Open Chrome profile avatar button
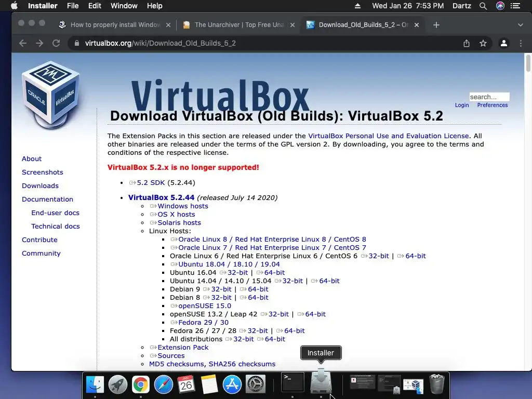The height and width of the screenshot is (399, 532). (504, 43)
